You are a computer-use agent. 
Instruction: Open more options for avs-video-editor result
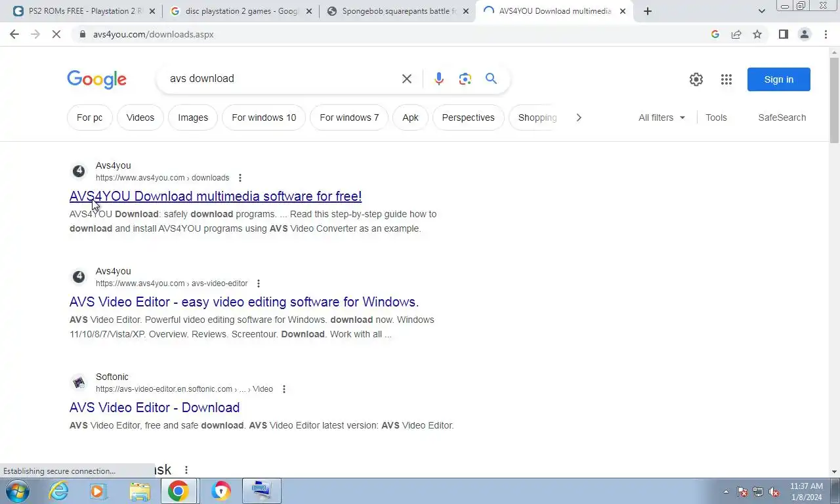tap(259, 283)
